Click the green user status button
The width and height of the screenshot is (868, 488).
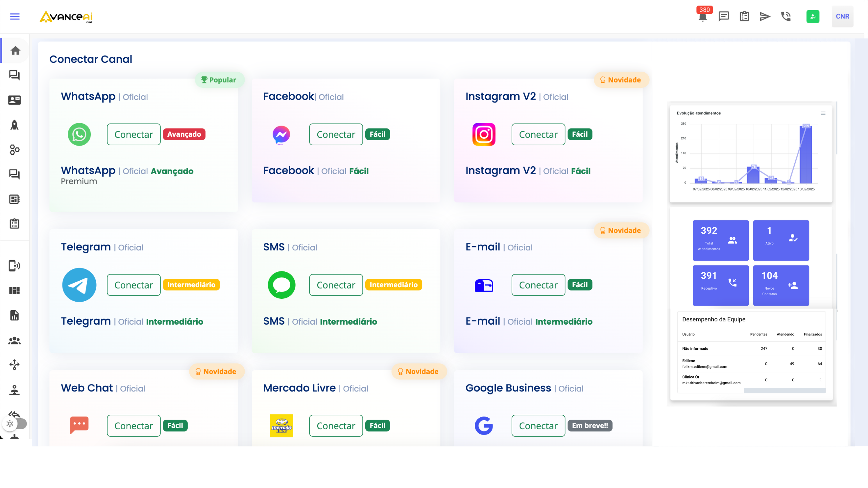click(813, 16)
